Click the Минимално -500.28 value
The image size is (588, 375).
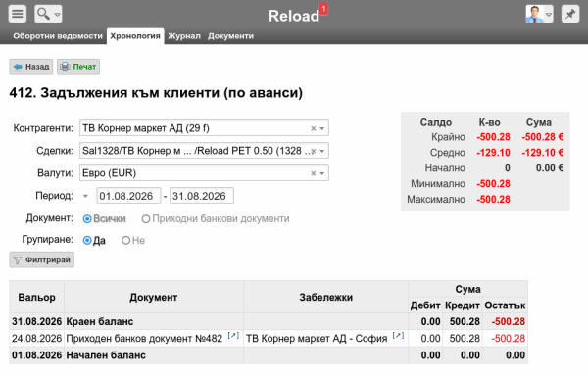pyautogui.click(x=493, y=184)
